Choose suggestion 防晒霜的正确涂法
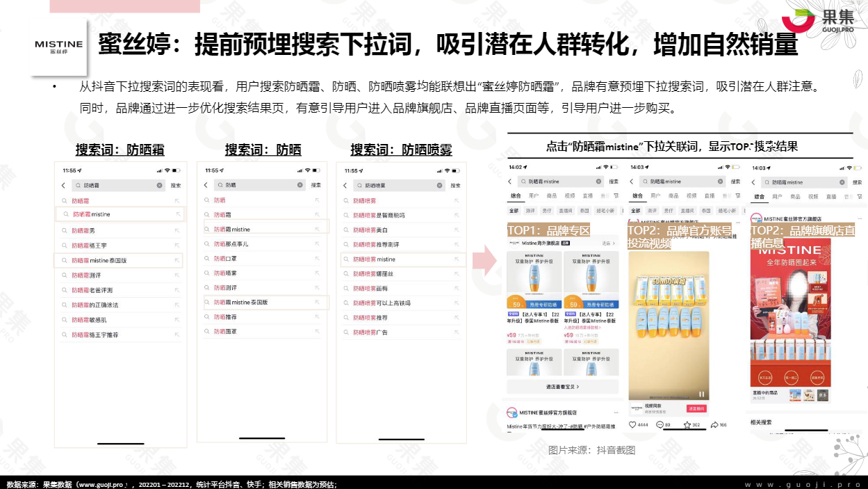This screenshot has width=868, height=489. pos(95,305)
